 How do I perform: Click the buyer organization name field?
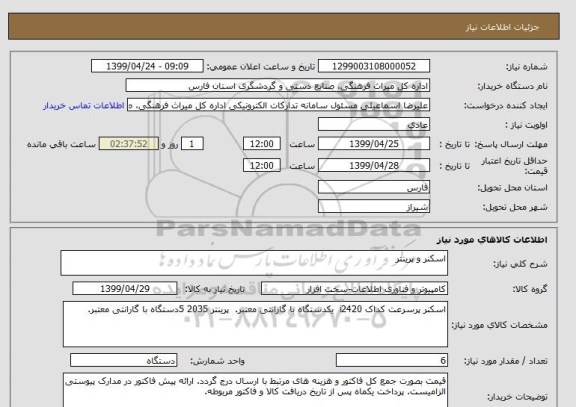coord(278,86)
